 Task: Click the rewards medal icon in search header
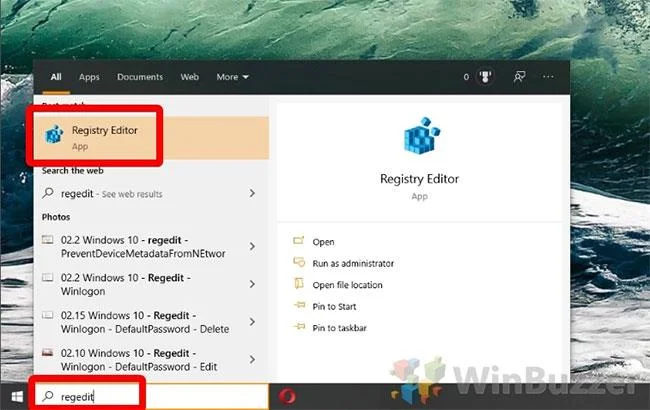[x=485, y=77]
